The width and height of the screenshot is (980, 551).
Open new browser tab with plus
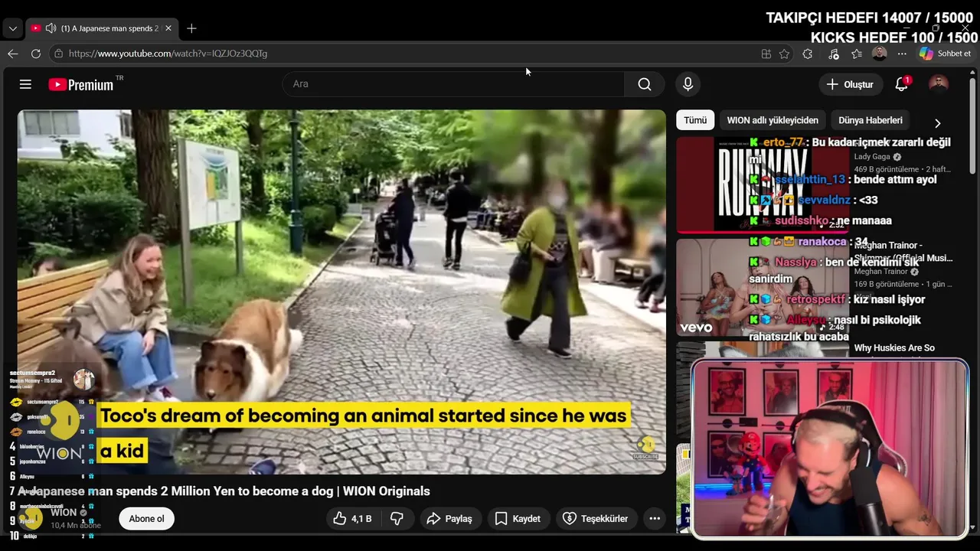click(191, 28)
